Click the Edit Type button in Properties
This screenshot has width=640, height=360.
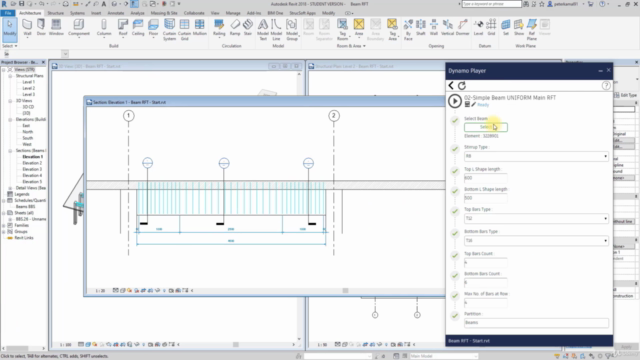tap(626, 95)
